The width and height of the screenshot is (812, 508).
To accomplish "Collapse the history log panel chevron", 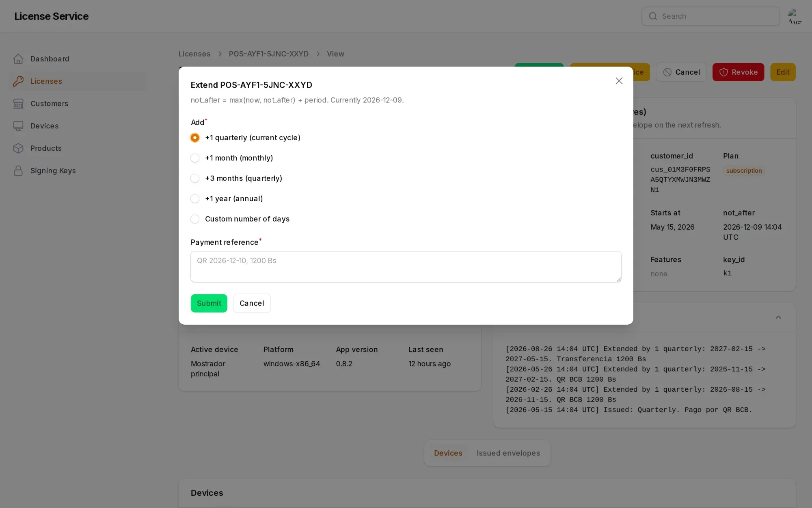I will click(778, 317).
